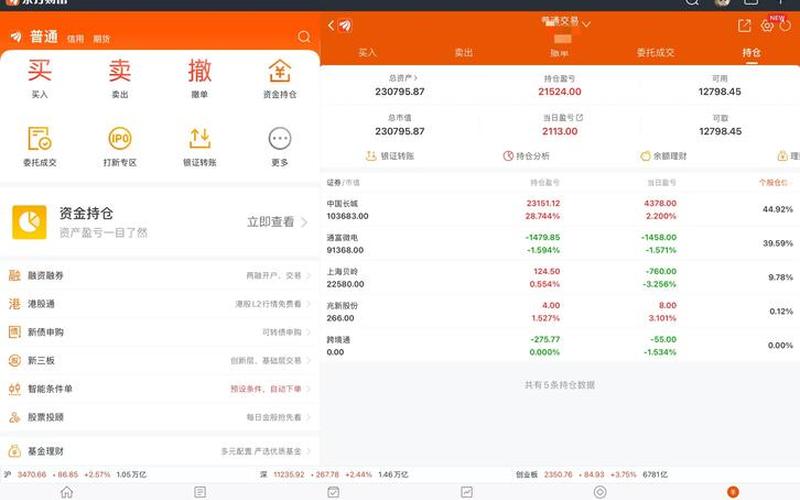
Task: Sort by 个股仓位 column header
Action: click(x=773, y=182)
